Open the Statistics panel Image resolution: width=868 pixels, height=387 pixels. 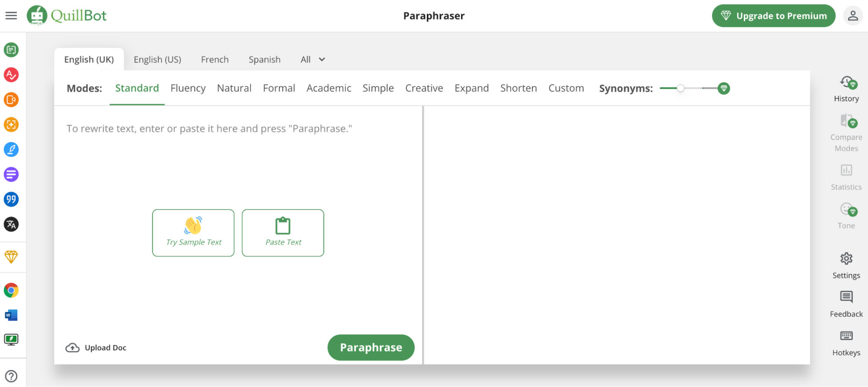(x=846, y=177)
